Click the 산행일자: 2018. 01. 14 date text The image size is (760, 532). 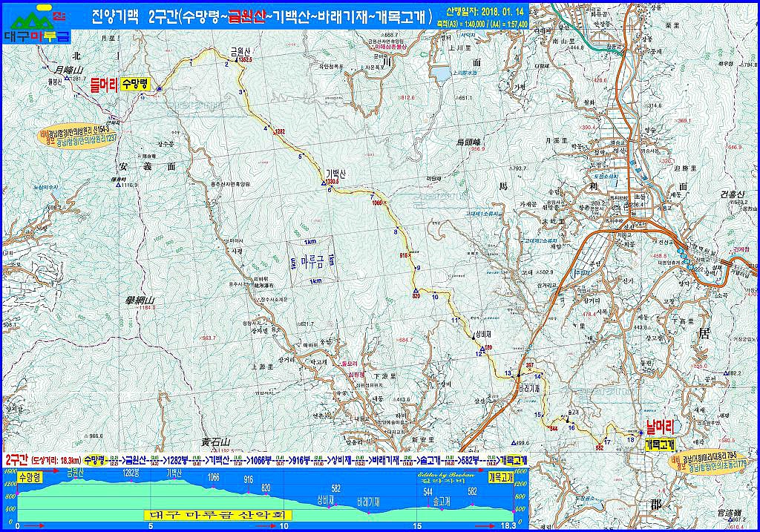[x=487, y=12]
